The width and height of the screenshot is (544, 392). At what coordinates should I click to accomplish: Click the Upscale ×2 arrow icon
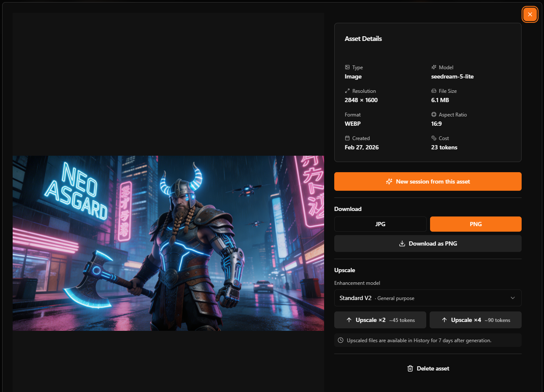[x=349, y=320]
